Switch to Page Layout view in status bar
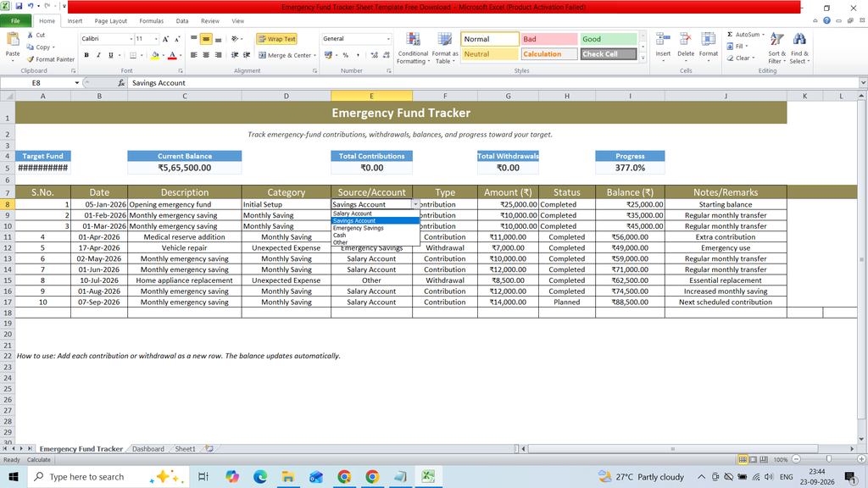868x488 pixels. pyautogui.click(x=753, y=460)
